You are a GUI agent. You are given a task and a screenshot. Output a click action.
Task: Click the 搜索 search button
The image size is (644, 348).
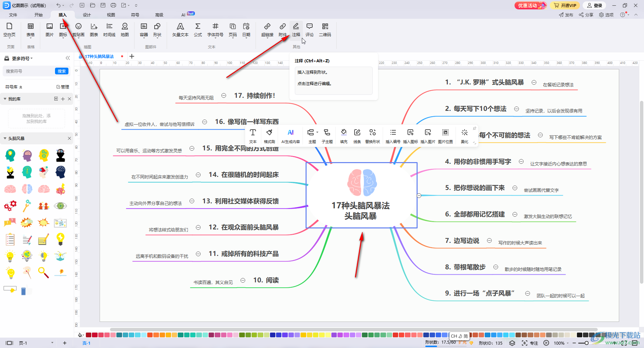(x=62, y=71)
